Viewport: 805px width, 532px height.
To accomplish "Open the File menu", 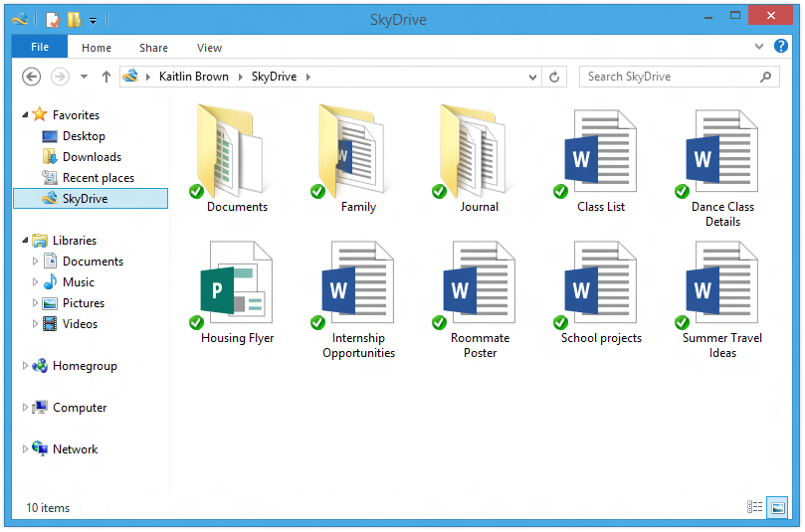I will 40,47.
